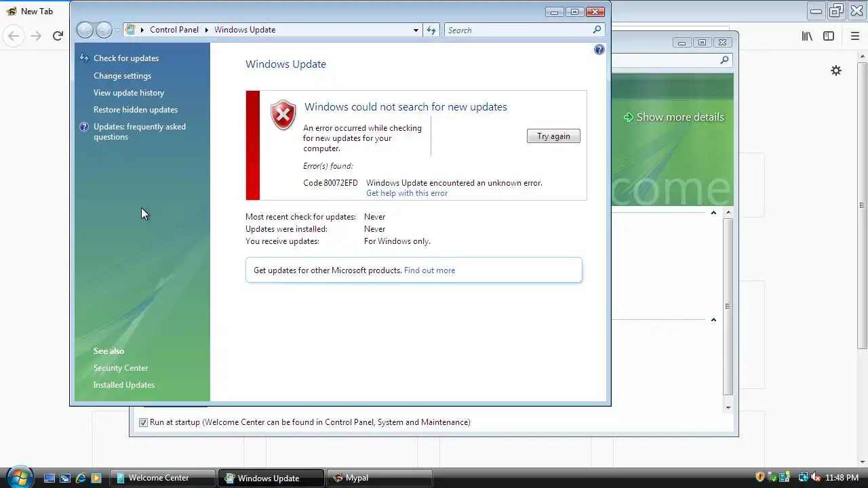Open Change settings
This screenshot has width=868, height=488.
pyautogui.click(x=122, y=76)
